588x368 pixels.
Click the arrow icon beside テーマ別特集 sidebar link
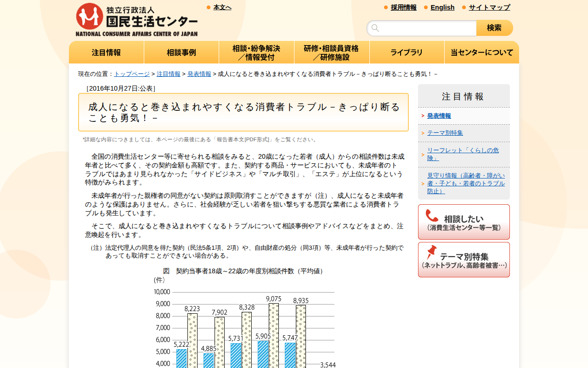[423, 133]
